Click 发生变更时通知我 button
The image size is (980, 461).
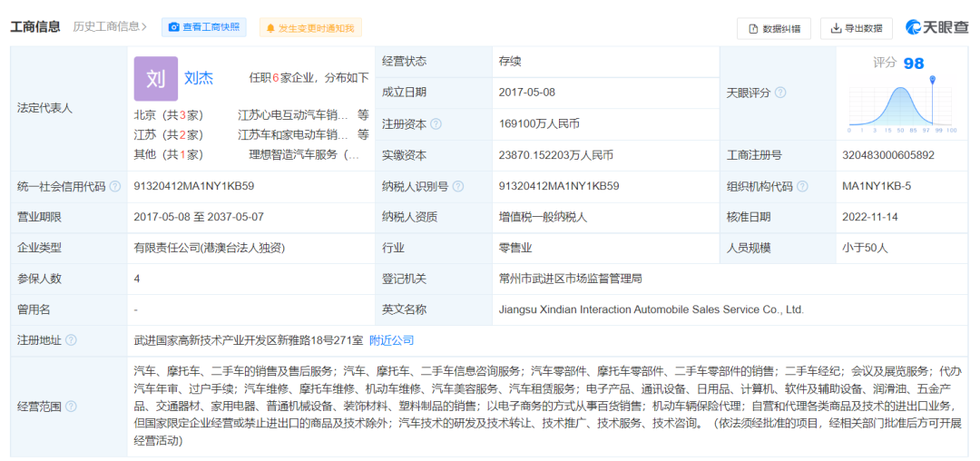[x=310, y=27]
